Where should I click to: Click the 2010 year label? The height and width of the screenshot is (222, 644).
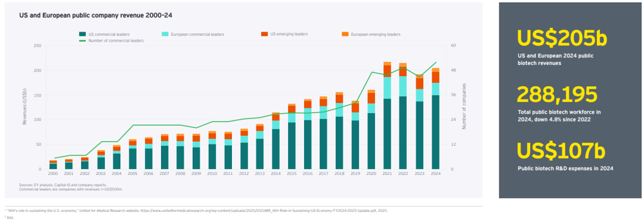[x=212, y=174]
